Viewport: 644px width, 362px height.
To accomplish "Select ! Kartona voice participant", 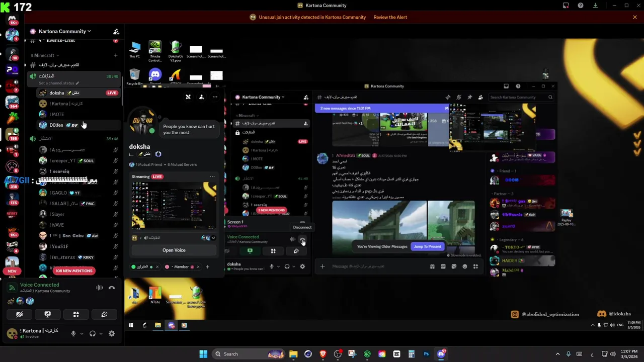I will (x=78, y=104).
